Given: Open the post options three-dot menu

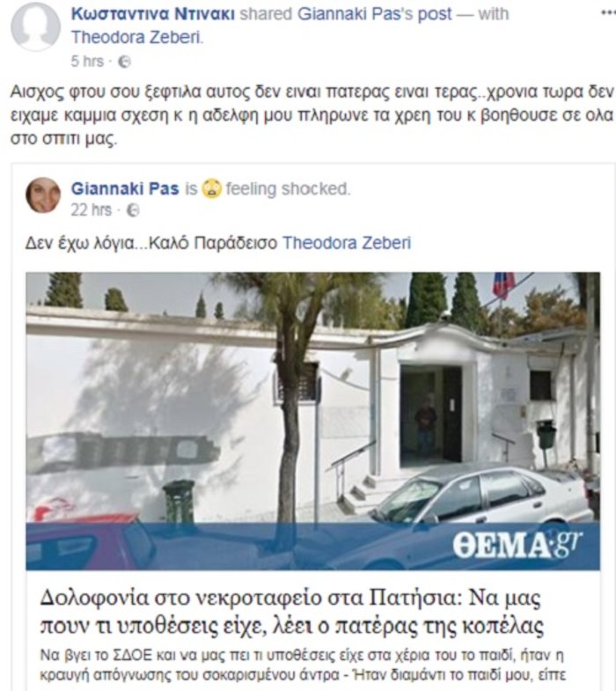Looking at the screenshot, I should pos(608,13).
